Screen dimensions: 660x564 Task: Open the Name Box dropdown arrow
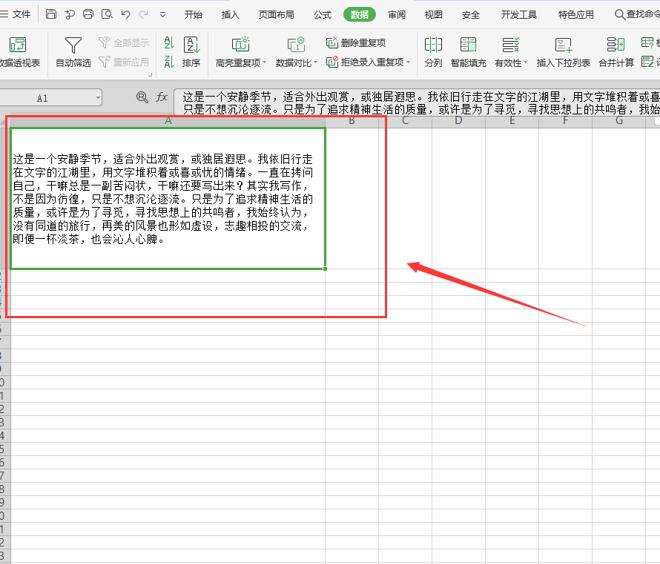(98, 98)
